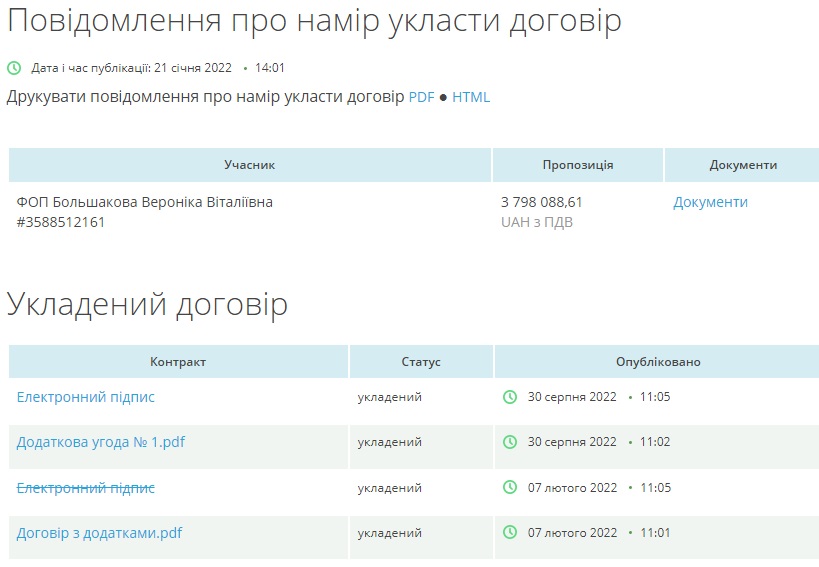Click clock icon next to 30 серпня 11:02
Screen dimensions: 819x567
510,442
